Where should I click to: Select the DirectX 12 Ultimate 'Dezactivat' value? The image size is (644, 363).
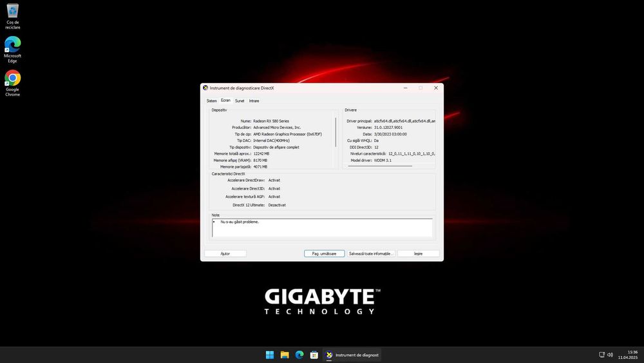277,205
